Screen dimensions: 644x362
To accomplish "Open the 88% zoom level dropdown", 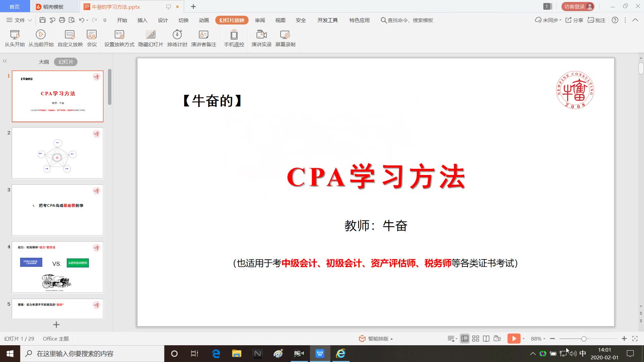I will pos(538,339).
